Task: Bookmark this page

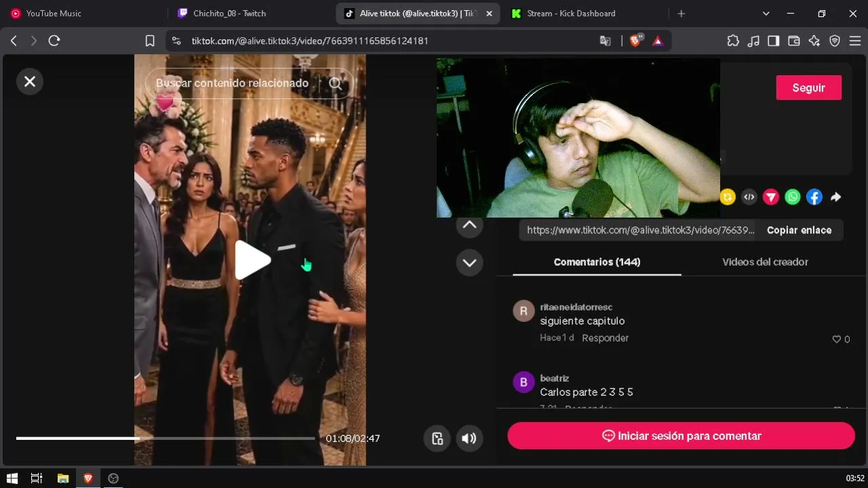Action: (150, 41)
